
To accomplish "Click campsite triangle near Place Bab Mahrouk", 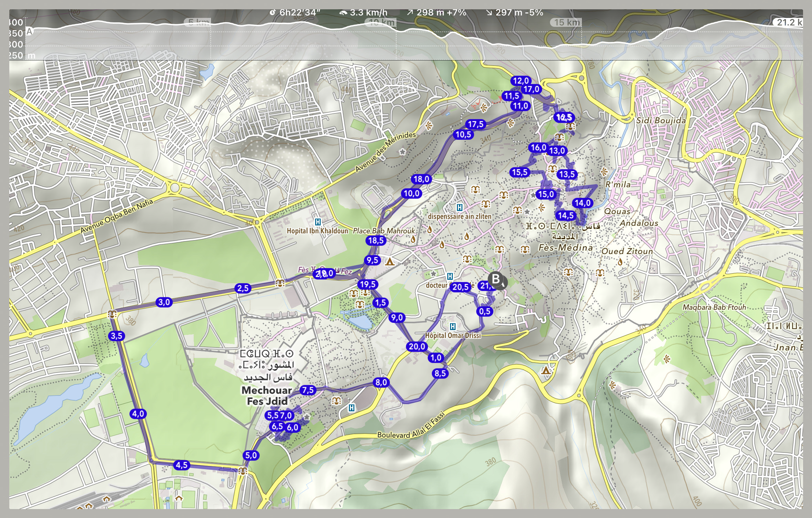I will pos(389,262).
